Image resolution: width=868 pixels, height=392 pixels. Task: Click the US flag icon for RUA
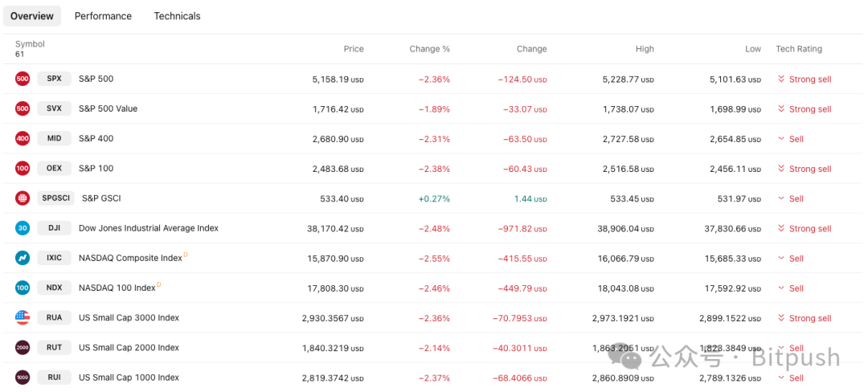[x=23, y=317]
